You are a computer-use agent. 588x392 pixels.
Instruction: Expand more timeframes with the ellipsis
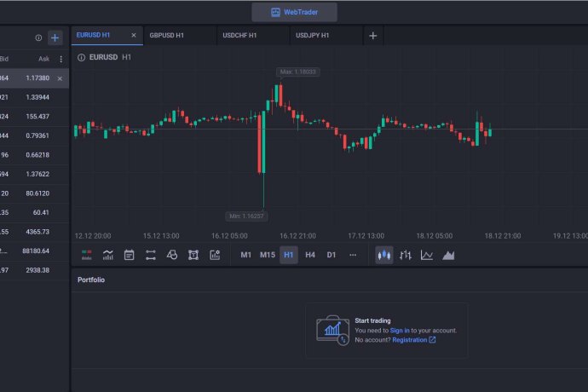(x=353, y=255)
